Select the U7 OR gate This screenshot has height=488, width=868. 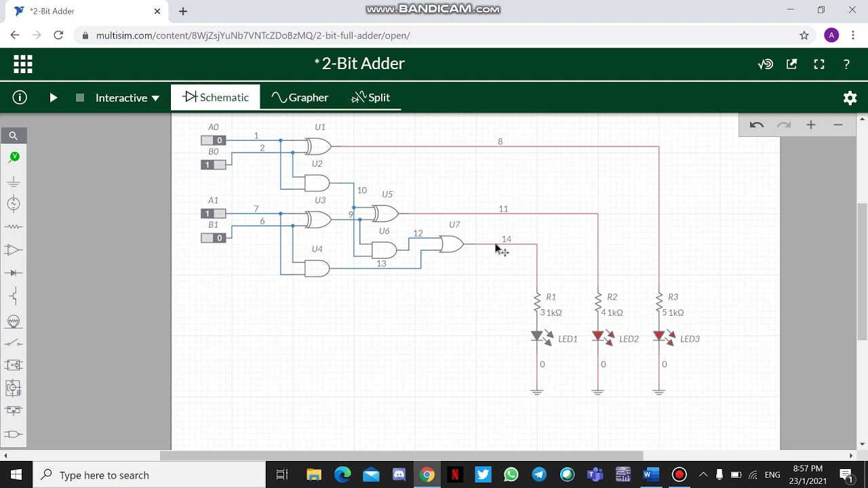coord(452,244)
